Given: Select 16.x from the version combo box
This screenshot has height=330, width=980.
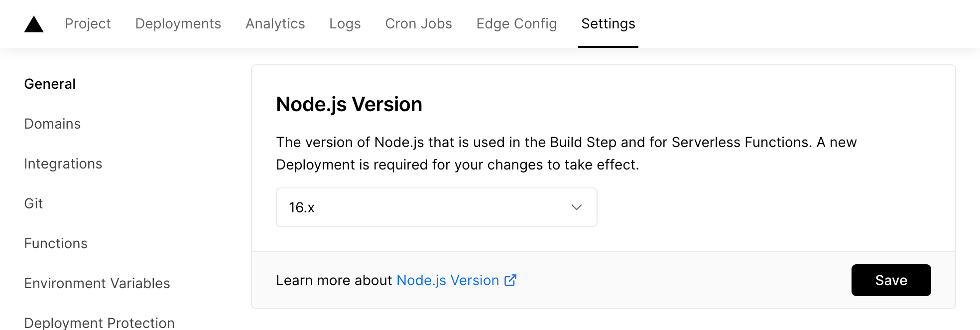Looking at the screenshot, I should 436,207.
